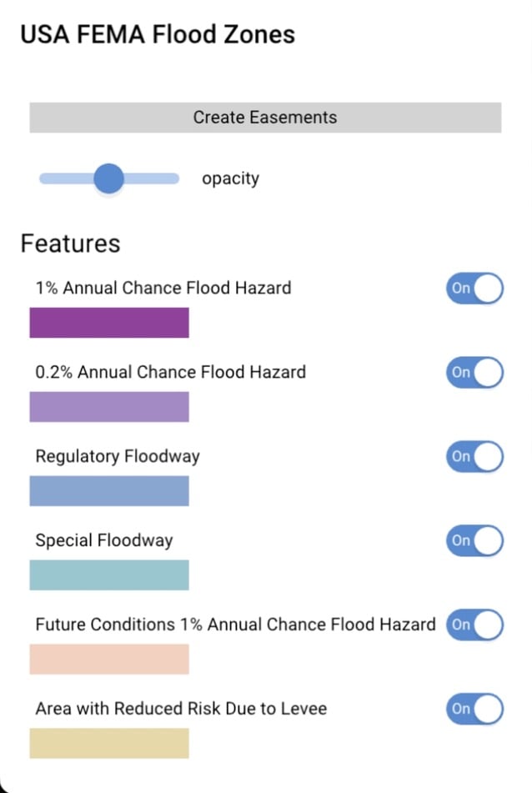This screenshot has height=793, width=532.
Task: Turn off Area with Reduced Risk toggle
Action: click(x=474, y=709)
